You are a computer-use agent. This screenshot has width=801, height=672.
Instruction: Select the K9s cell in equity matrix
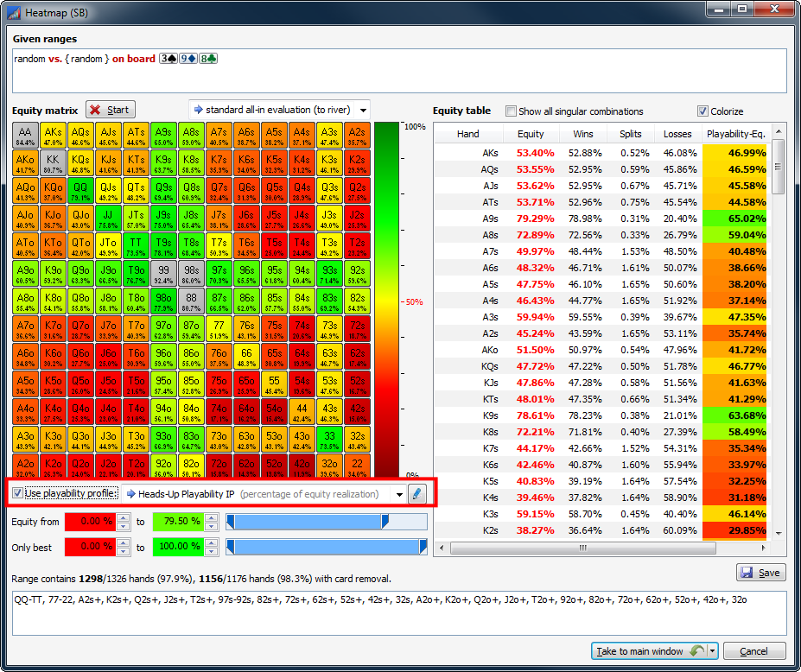pos(163,163)
